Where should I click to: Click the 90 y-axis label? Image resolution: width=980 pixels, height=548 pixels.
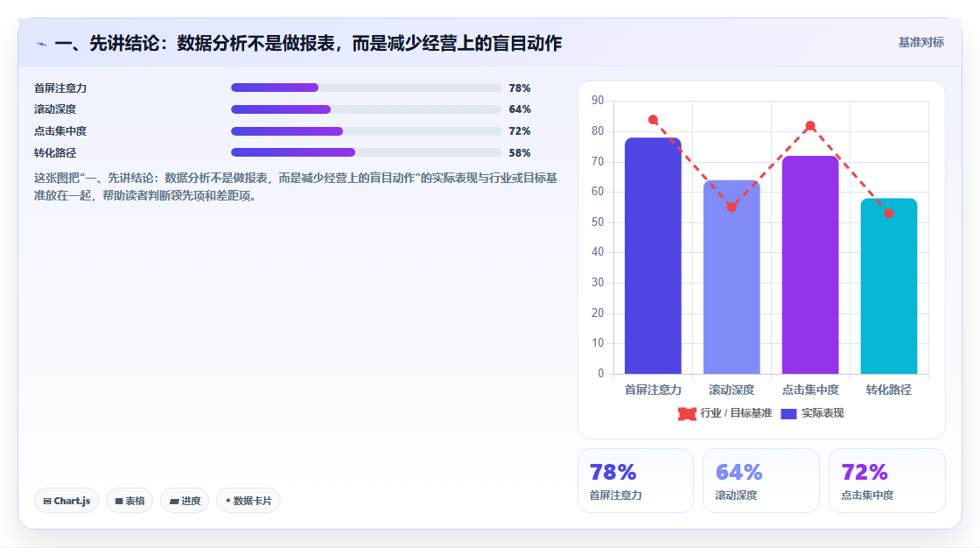(x=598, y=100)
